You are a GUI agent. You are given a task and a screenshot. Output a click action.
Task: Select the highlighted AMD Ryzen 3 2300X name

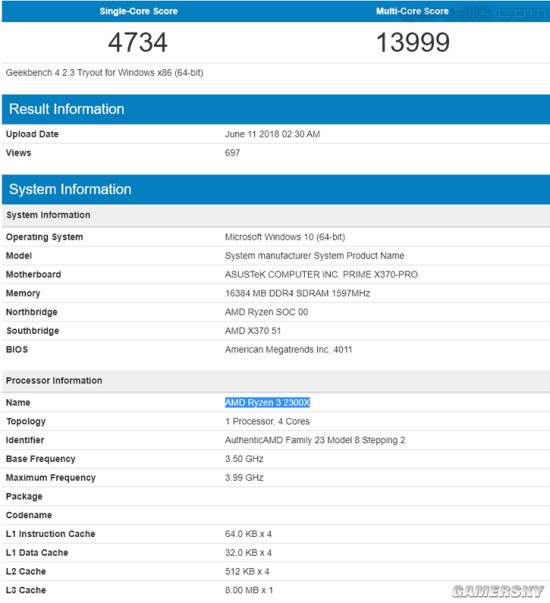pos(267,402)
